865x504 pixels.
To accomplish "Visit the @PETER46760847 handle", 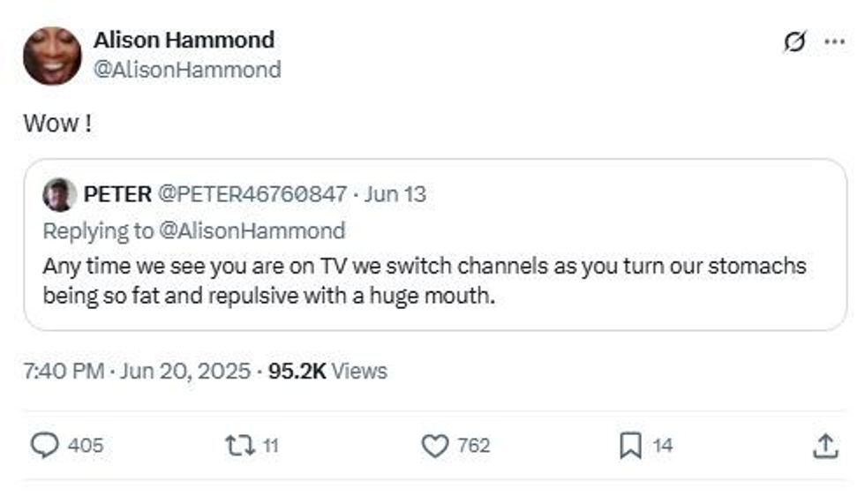I will pyautogui.click(x=252, y=194).
